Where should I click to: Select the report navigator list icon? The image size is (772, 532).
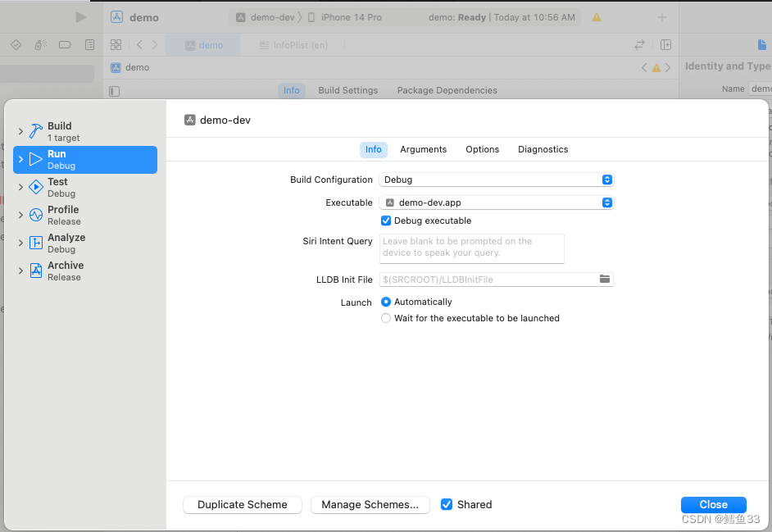pos(89,44)
